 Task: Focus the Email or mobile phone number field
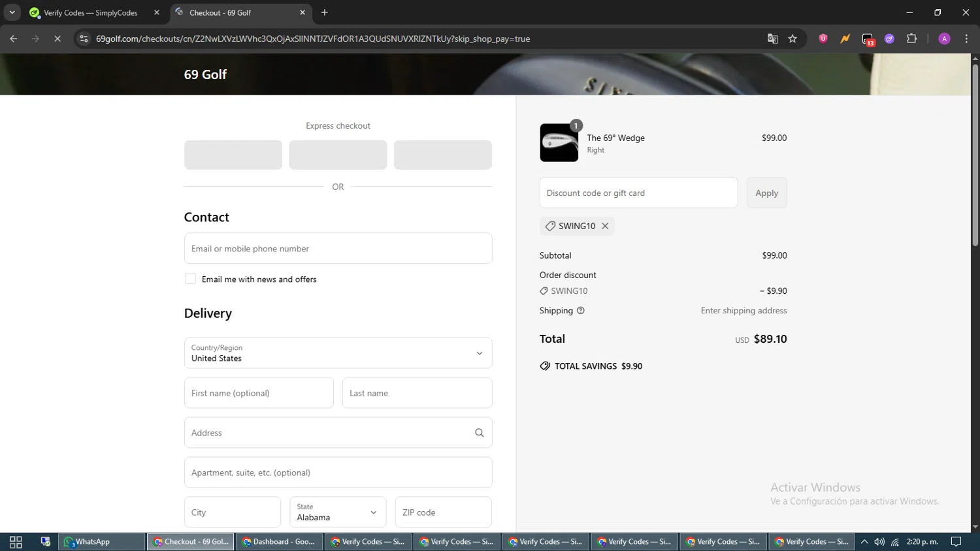pos(338,249)
